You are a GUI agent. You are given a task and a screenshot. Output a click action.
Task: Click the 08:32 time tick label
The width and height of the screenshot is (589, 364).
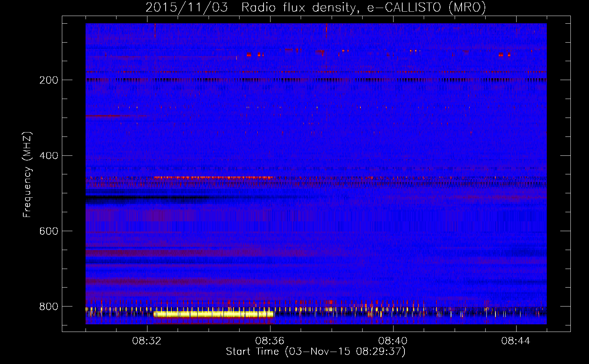[147, 341]
